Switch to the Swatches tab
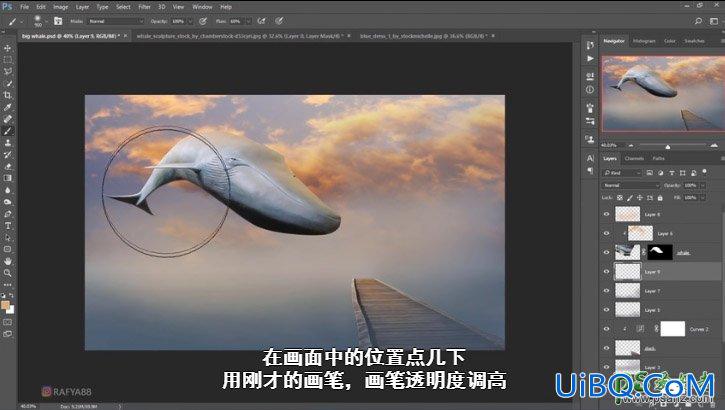 coord(694,41)
